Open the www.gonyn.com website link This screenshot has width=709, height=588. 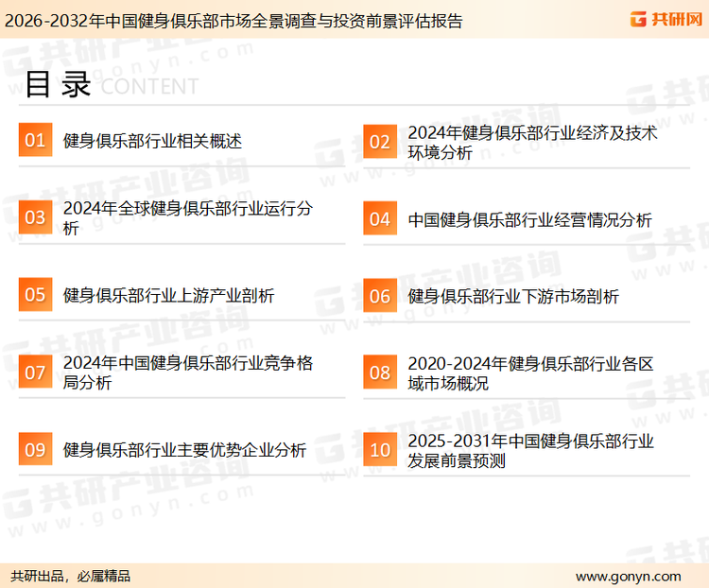click(x=628, y=576)
